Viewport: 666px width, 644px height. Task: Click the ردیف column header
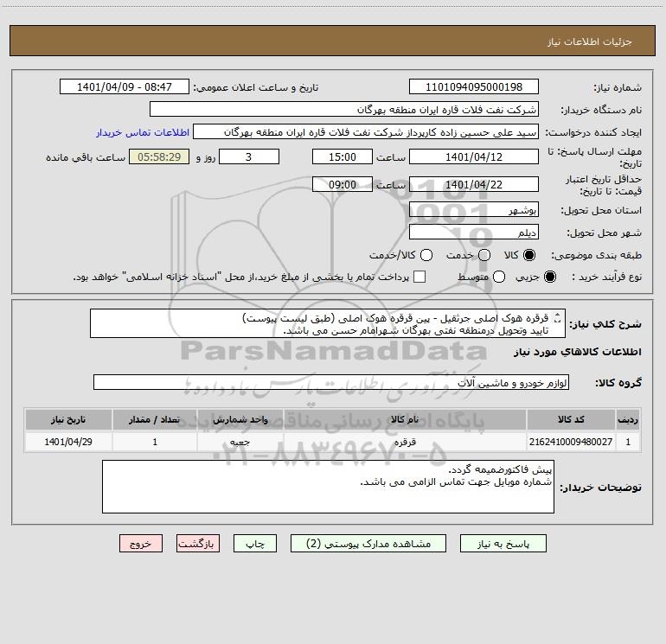point(628,419)
